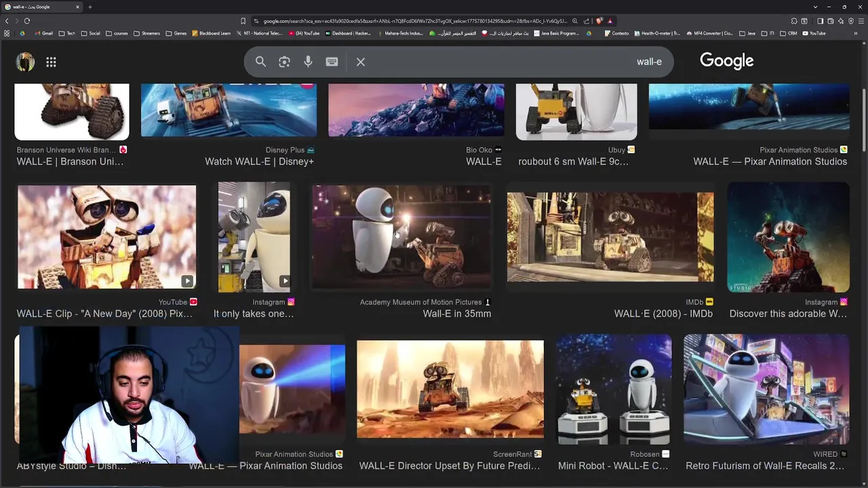Screen dimensions: 868x488
Task: Expand the Streamers bookmarks folder
Action: point(146,33)
